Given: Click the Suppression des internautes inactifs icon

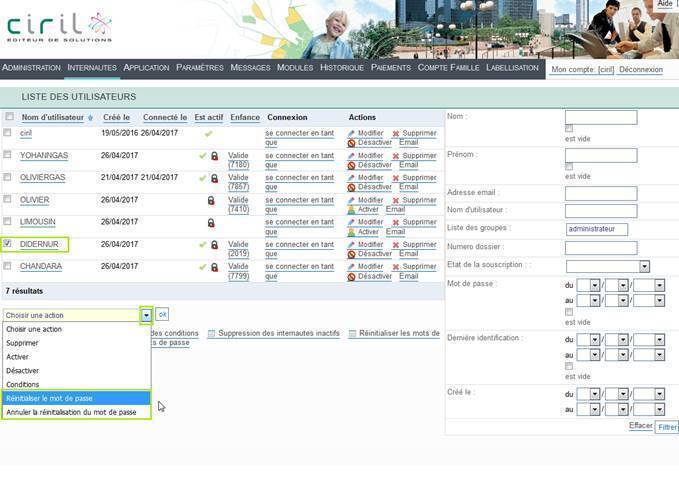Looking at the screenshot, I should (x=211, y=333).
